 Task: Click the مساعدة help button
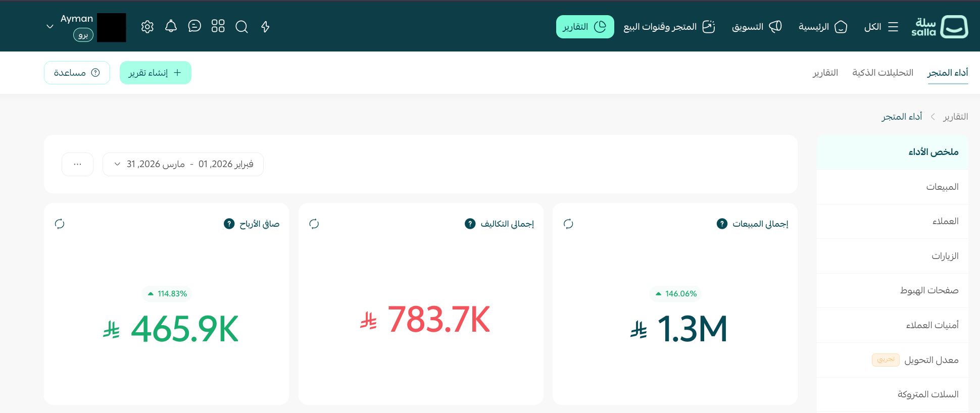coord(77,73)
